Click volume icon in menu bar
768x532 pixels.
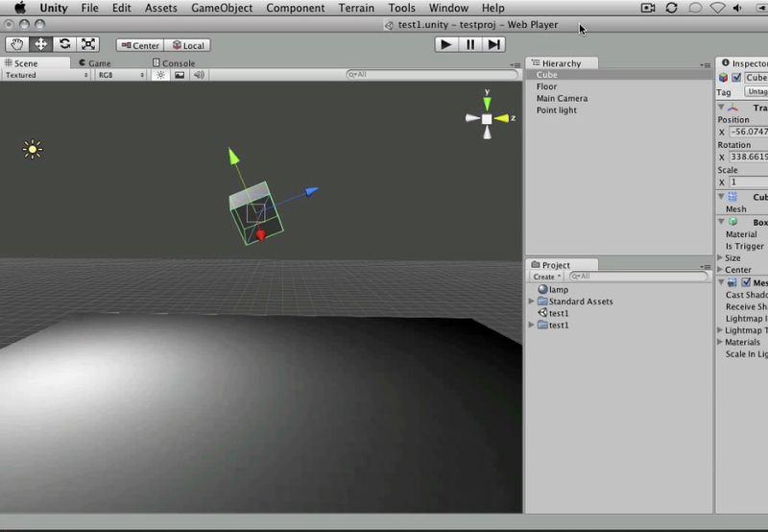tap(737, 8)
